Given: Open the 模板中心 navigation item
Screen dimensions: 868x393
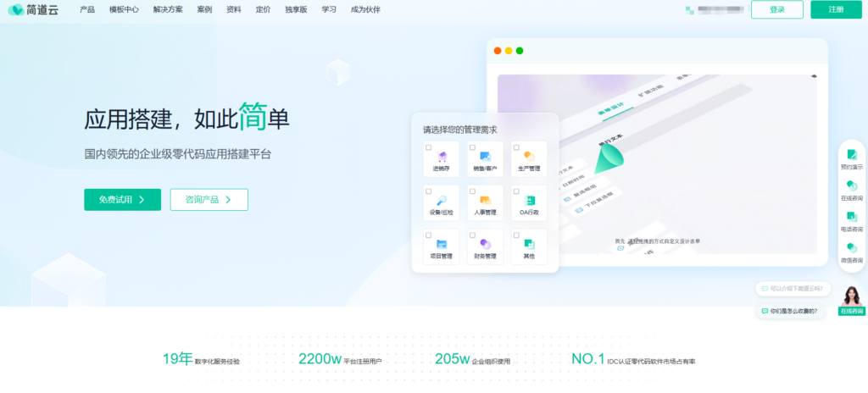Looking at the screenshot, I should click(x=124, y=9).
